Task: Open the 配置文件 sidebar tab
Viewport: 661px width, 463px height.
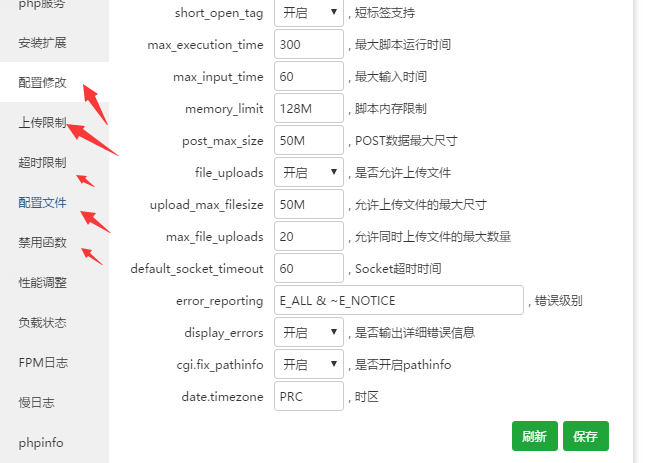Action: (42, 203)
